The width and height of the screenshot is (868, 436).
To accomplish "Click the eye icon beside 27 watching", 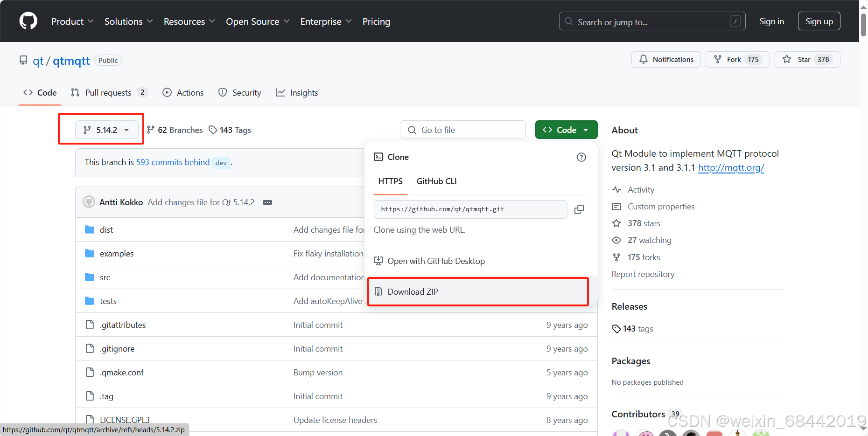I will (616, 240).
